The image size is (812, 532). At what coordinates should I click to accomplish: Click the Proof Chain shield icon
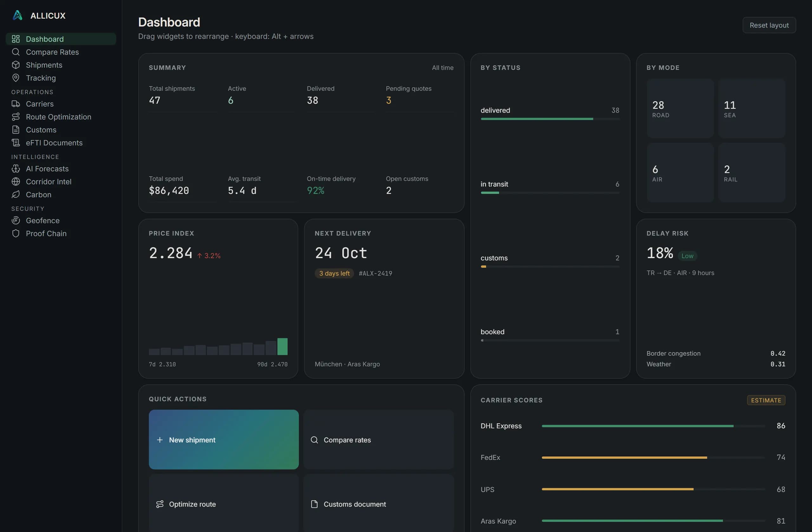16,233
